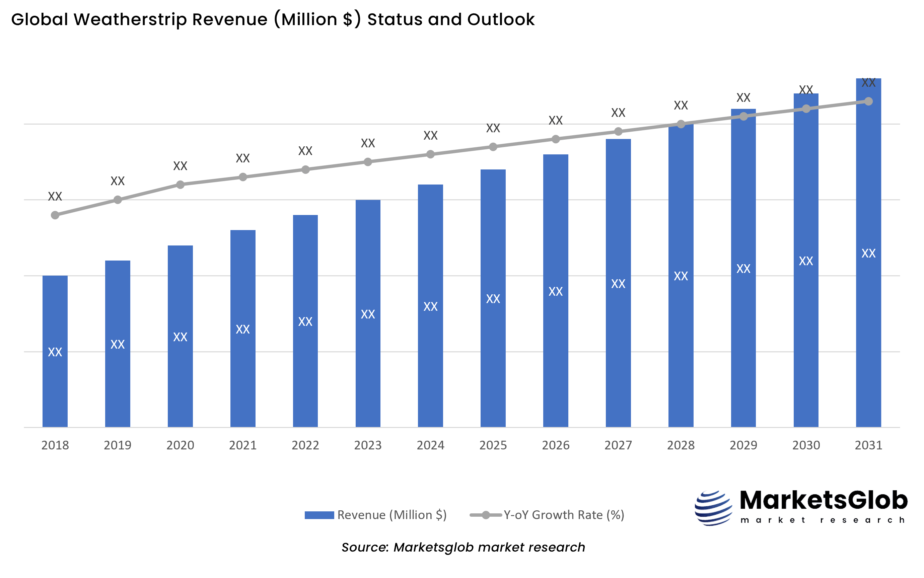This screenshot has height=578, width=924.
Task: Click the 2024 axis label
Action: tap(430, 445)
